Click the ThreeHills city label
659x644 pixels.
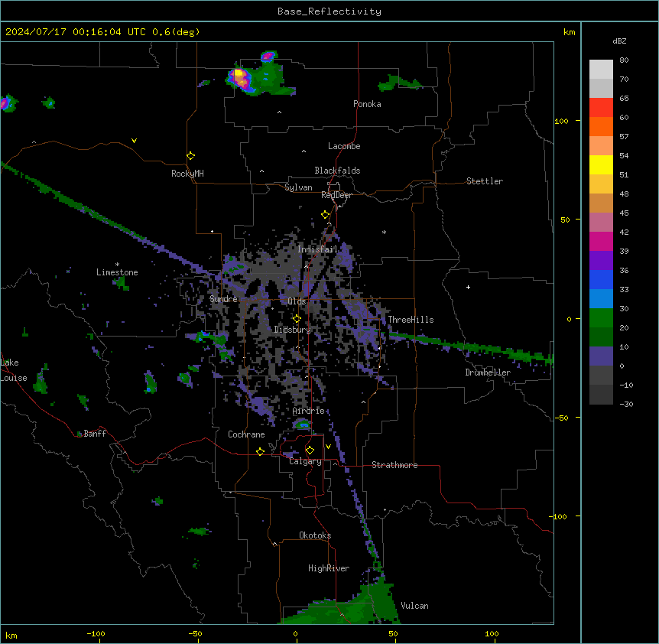pos(411,320)
